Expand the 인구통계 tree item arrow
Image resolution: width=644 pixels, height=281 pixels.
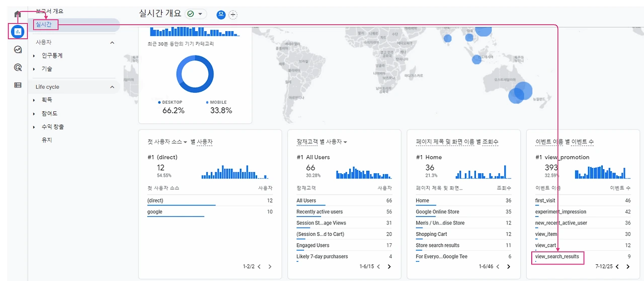(34, 56)
